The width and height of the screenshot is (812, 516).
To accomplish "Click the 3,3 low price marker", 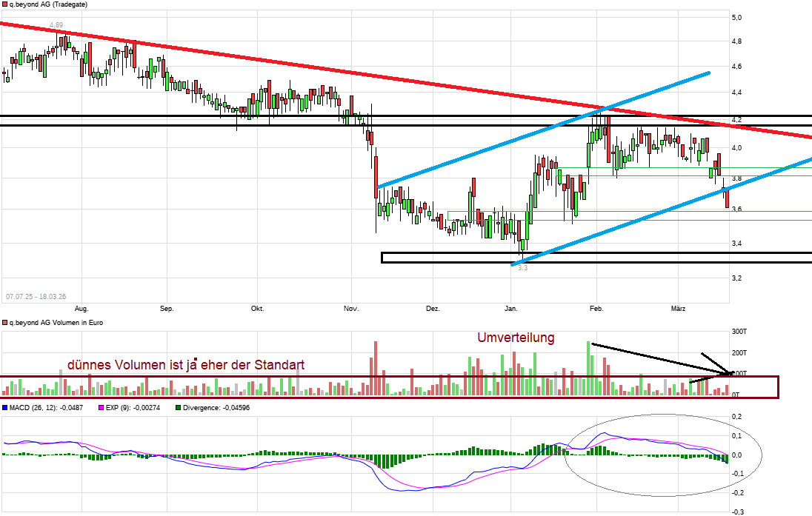I will 522,268.
